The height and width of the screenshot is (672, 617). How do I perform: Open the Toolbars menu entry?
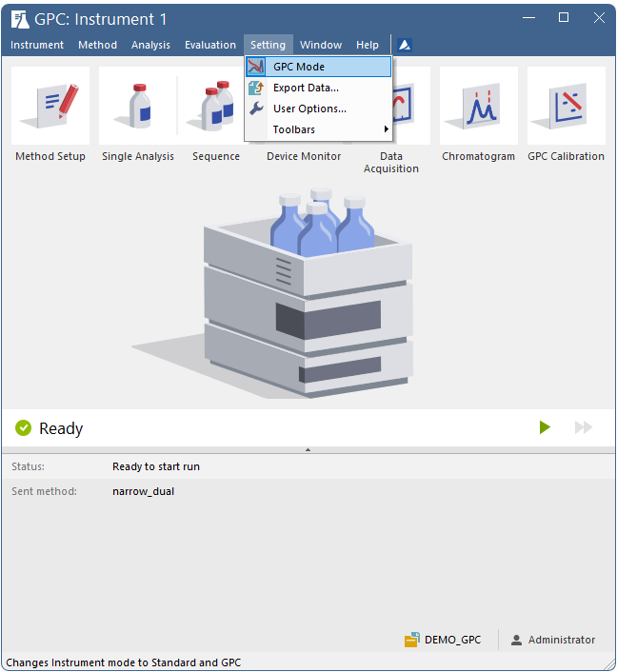[x=319, y=129]
